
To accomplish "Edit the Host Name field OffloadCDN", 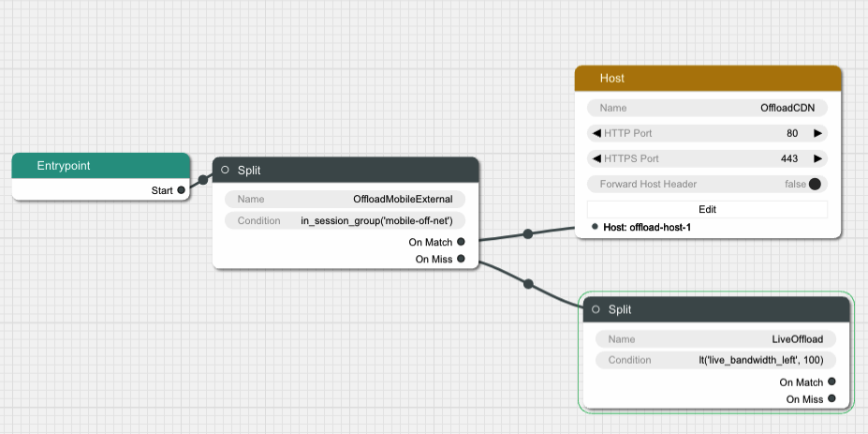I will (707, 108).
